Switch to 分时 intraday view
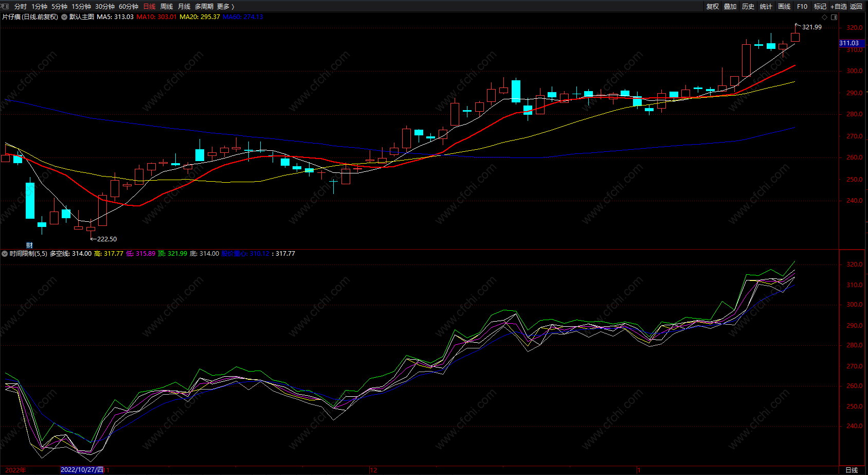Viewport: 868px width, 475px height. click(x=21, y=7)
